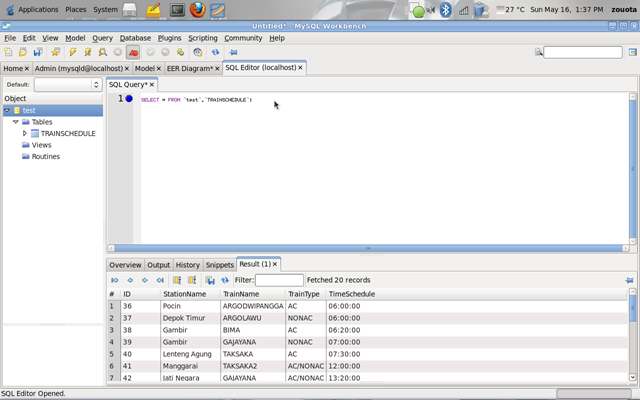Image resolution: width=640 pixels, height=400 pixels.
Task: Go to next record in results
Action: pyautogui.click(x=144, y=280)
